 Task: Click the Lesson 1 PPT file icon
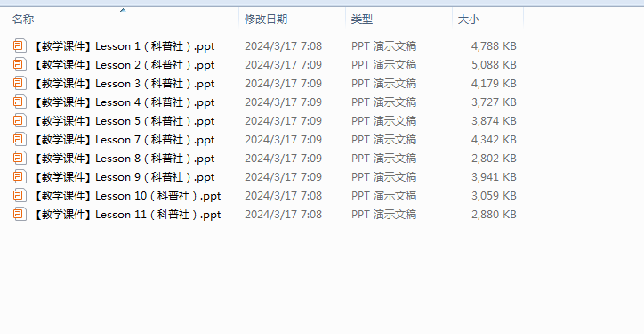coord(20,46)
